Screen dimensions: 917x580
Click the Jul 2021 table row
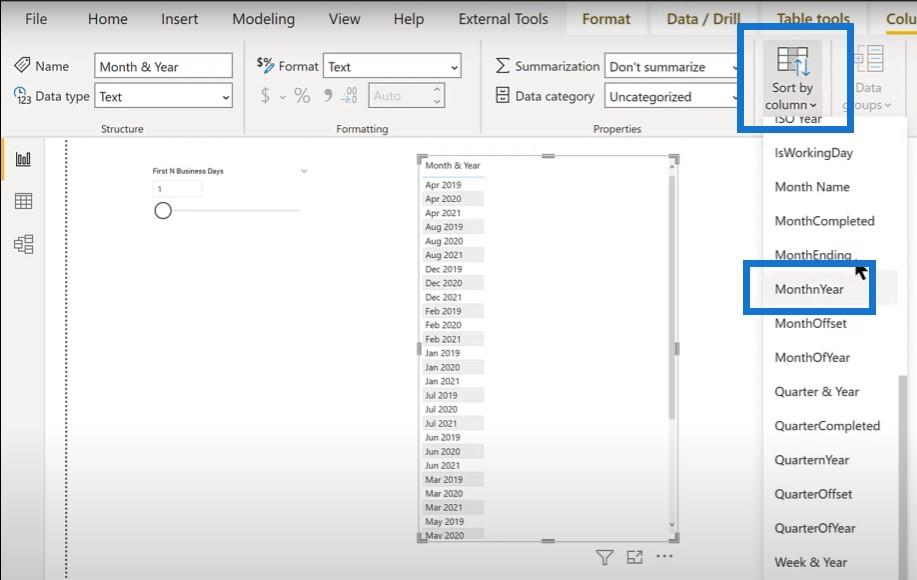(x=453, y=423)
